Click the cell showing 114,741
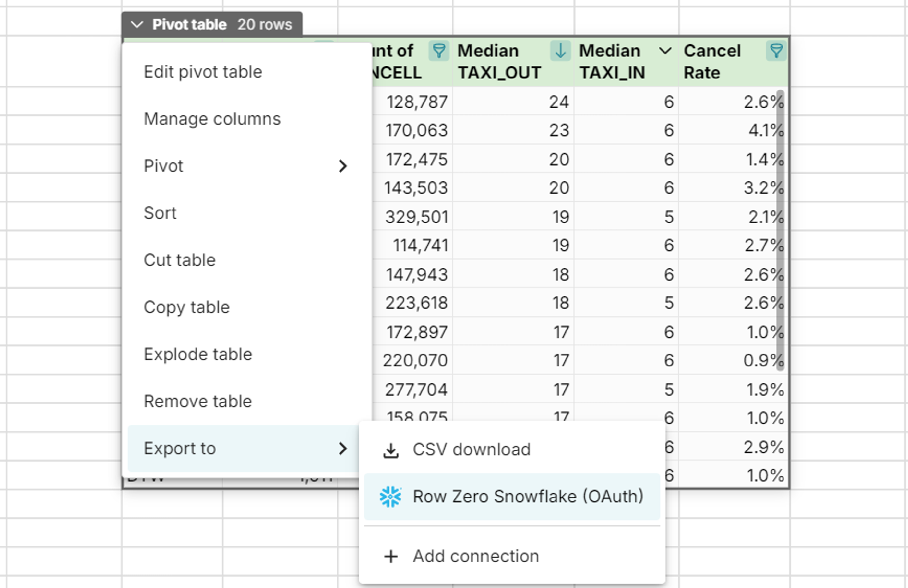This screenshot has width=908, height=588. tap(413, 245)
